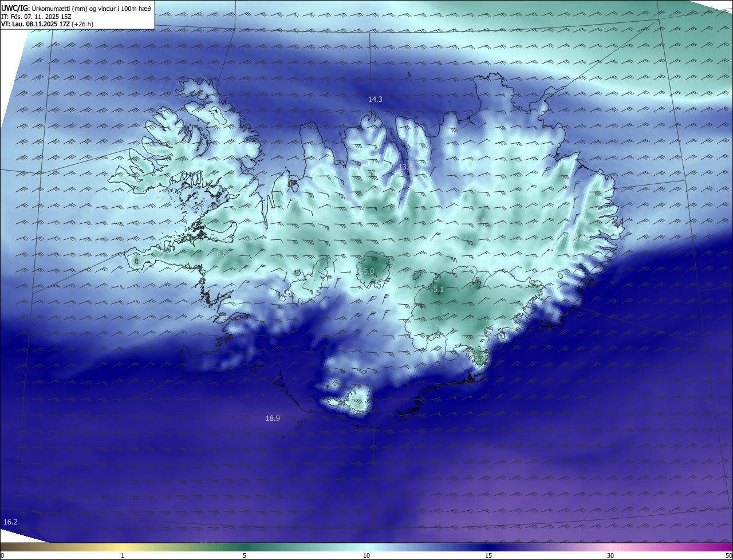Click the 14.3 value north of Iceland
This screenshot has height=560, width=733.
(x=375, y=99)
